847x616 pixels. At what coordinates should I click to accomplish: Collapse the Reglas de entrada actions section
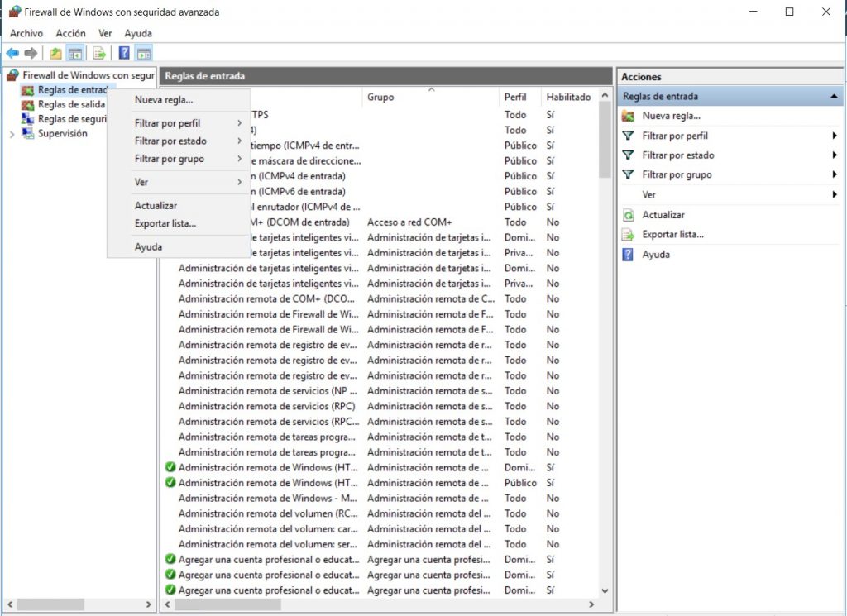click(x=834, y=97)
